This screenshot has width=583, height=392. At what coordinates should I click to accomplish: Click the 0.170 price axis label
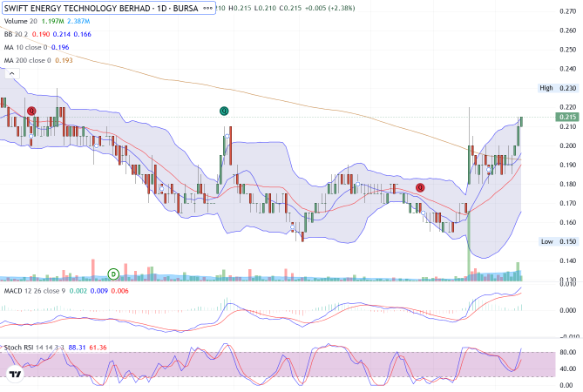[568, 203]
